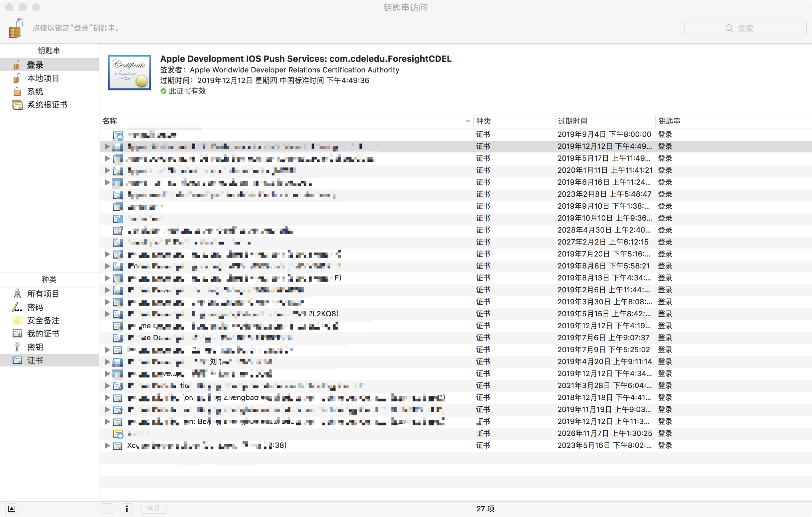812x517 pixels.
Task: Click the large certificate thumbnail image
Action: tap(130, 73)
